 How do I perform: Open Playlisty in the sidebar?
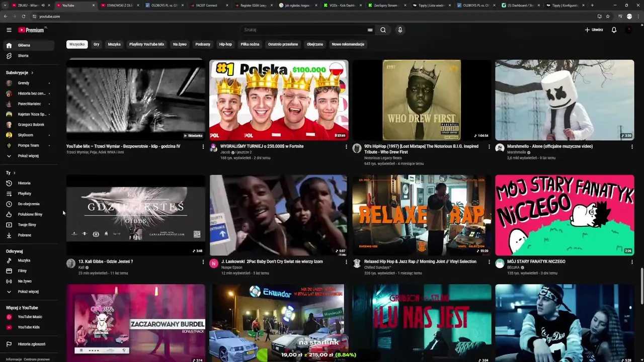[x=28, y=194]
